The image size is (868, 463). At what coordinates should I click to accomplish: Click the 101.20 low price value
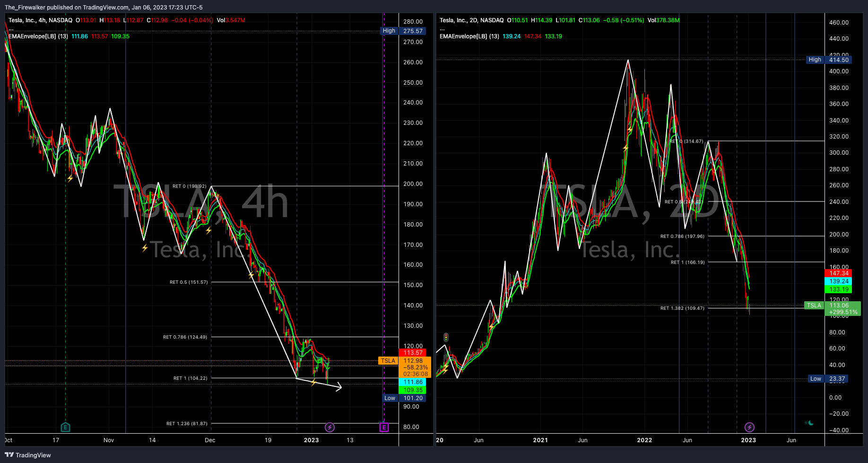click(x=413, y=398)
